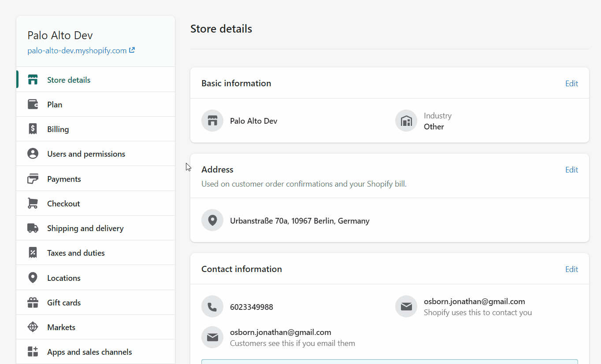Click the Store details storefront icon in sidebar
Screen dimensions: 601x364
[x=33, y=80]
